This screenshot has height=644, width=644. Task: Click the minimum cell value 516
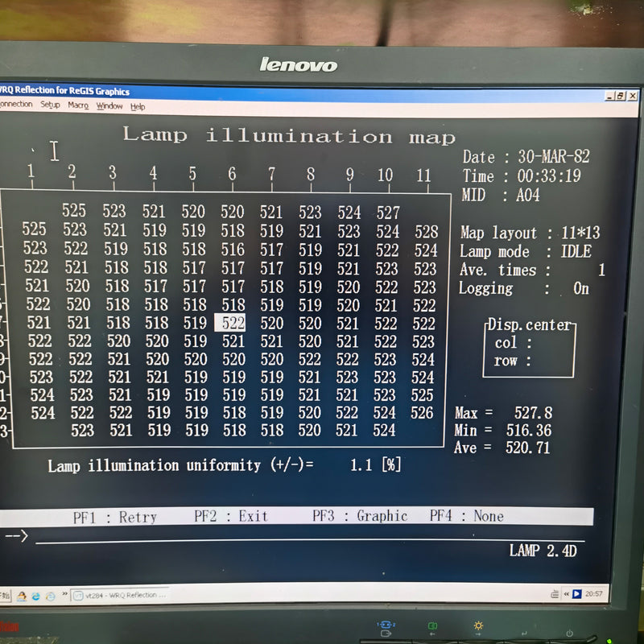pos(233,250)
